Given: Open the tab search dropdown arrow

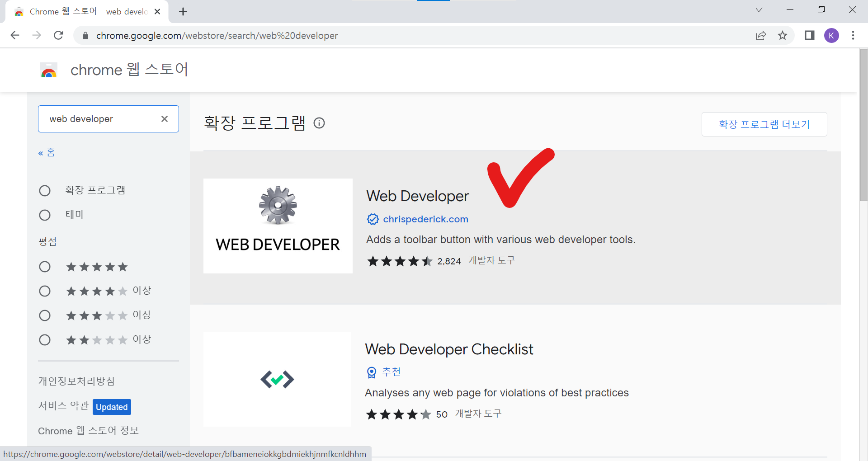Looking at the screenshot, I should click(759, 10).
